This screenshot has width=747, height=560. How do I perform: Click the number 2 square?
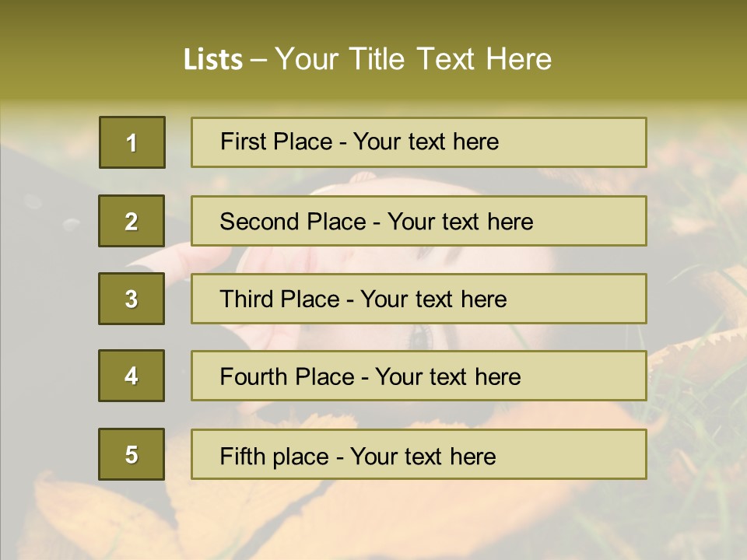click(x=132, y=221)
